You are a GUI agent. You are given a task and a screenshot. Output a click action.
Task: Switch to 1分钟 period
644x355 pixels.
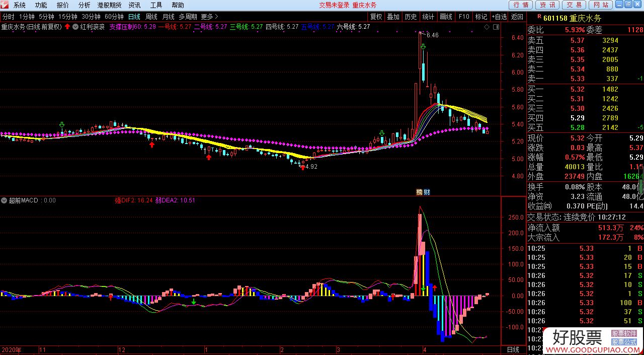point(27,17)
